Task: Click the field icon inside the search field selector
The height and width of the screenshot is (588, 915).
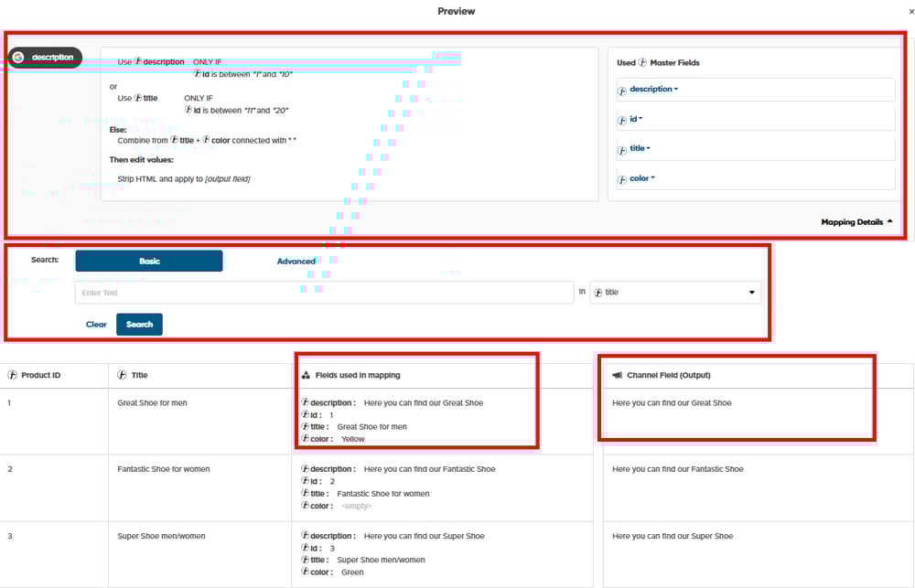Action: tap(598, 293)
